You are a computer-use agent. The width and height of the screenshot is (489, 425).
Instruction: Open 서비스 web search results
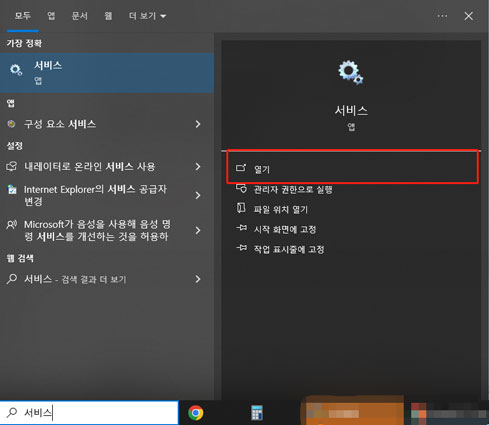(107, 279)
